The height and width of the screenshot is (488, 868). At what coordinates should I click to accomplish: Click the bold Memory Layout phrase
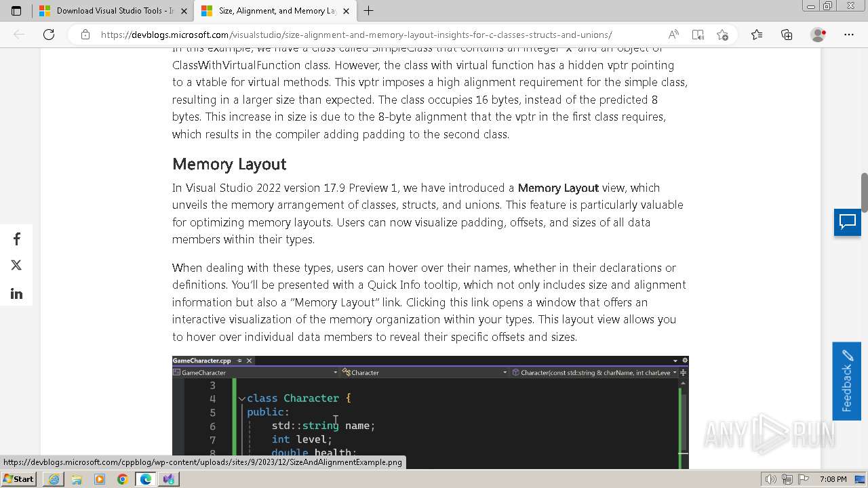[558, 188]
